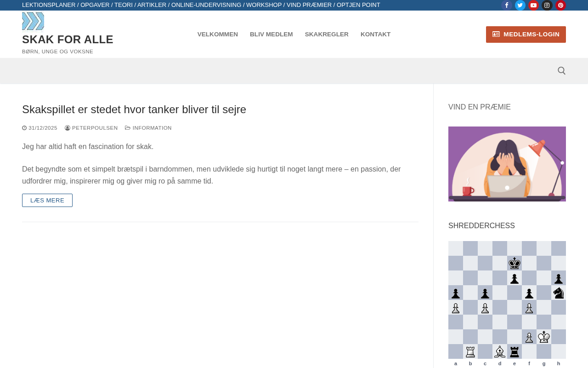Image resolution: width=588 pixels, height=368 pixels.
Task: Click the Medlems-Login button
Action: point(526,34)
